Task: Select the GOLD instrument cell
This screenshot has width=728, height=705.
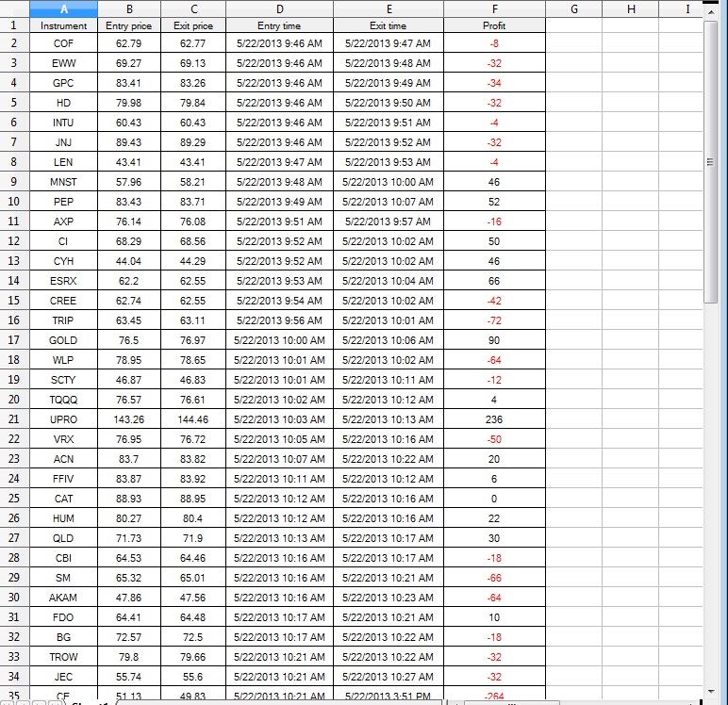Action: [x=63, y=340]
